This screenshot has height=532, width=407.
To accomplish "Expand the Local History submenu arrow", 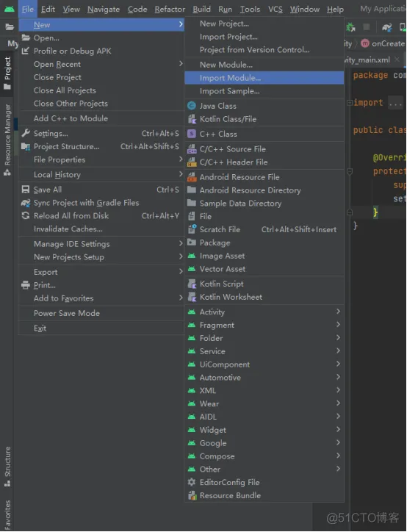I will pos(181,174).
